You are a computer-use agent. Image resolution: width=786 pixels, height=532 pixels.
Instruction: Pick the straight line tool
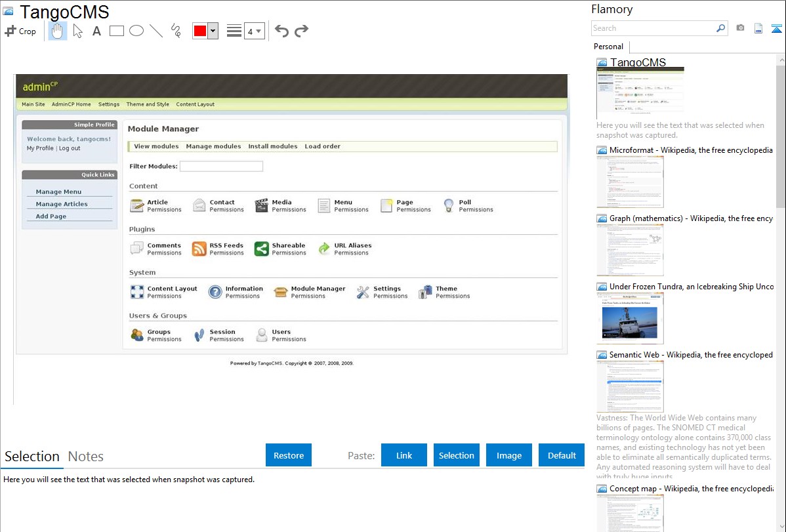pos(156,31)
